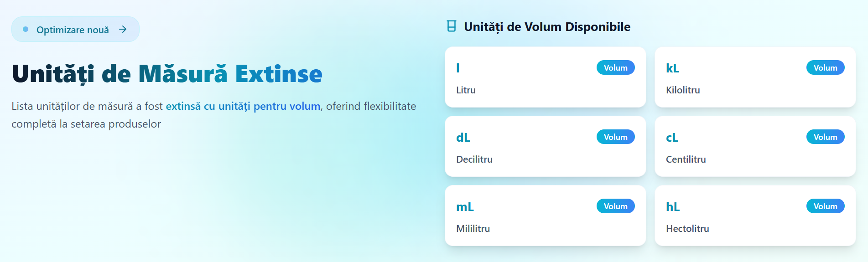The height and width of the screenshot is (262, 868).
Task: Click the Volum tag on the kL card
Action: tap(826, 67)
